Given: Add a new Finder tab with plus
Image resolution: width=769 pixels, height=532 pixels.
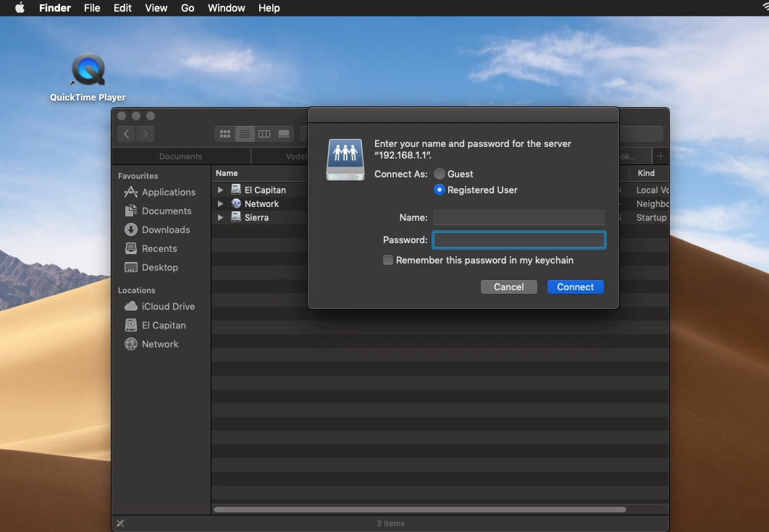Looking at the screenshot, I should pos(660,156).
